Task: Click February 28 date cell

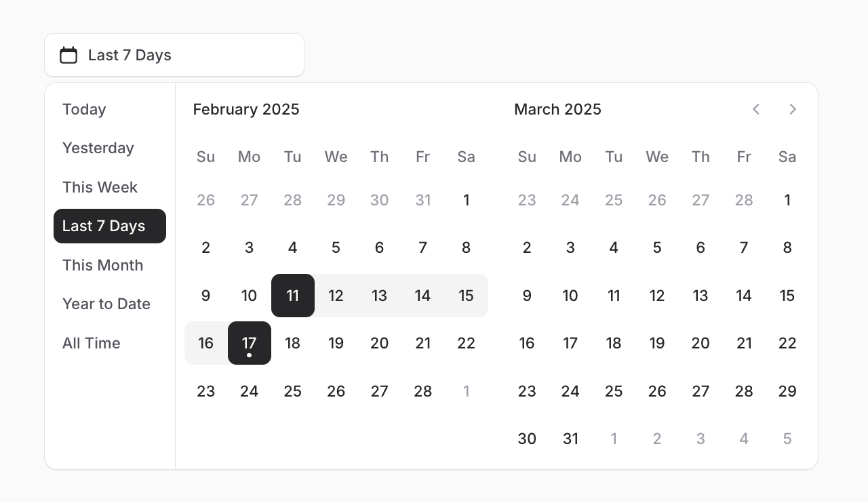Action: (423, 391)
